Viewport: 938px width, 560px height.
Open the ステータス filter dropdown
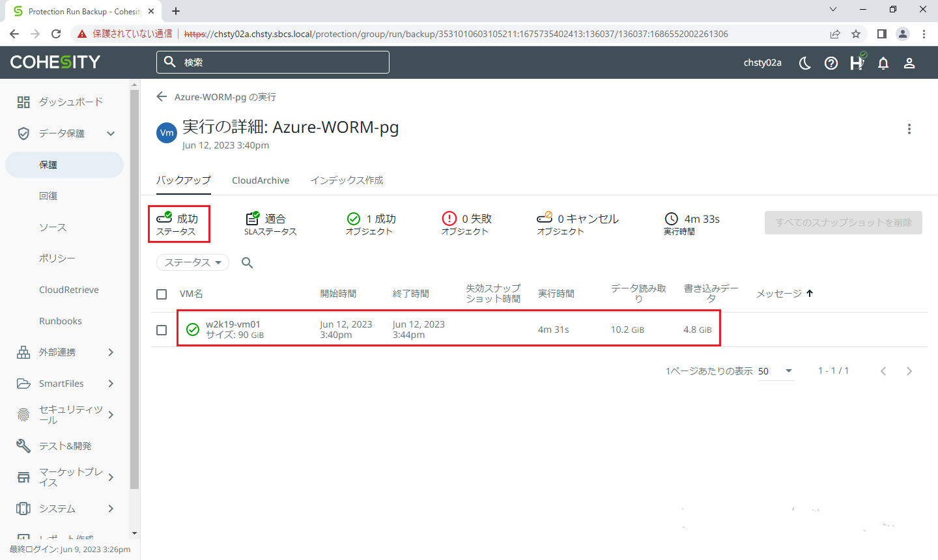[193, 262]
